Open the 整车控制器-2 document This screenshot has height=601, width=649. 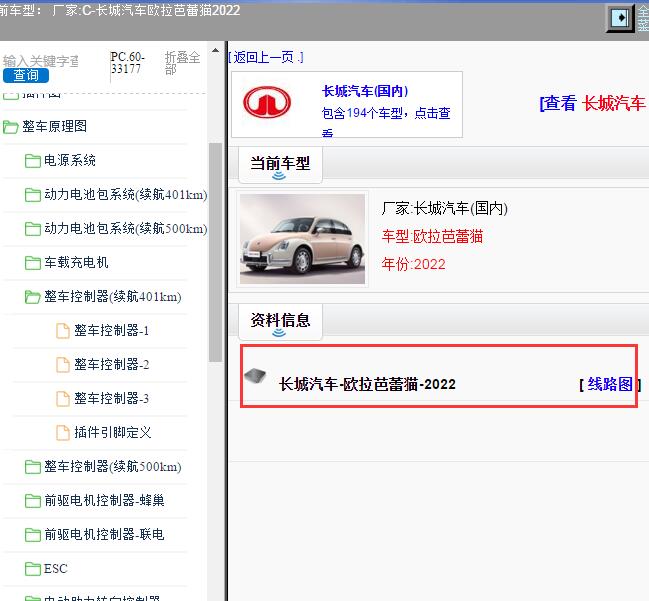(x=111, y=365)
